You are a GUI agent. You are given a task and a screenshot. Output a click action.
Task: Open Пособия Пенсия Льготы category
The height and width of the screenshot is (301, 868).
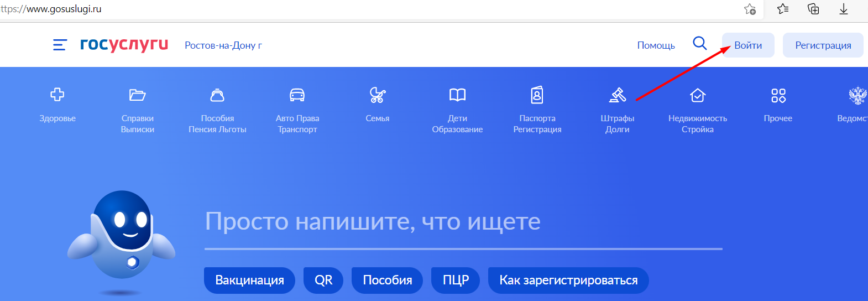tap(217, 95)
